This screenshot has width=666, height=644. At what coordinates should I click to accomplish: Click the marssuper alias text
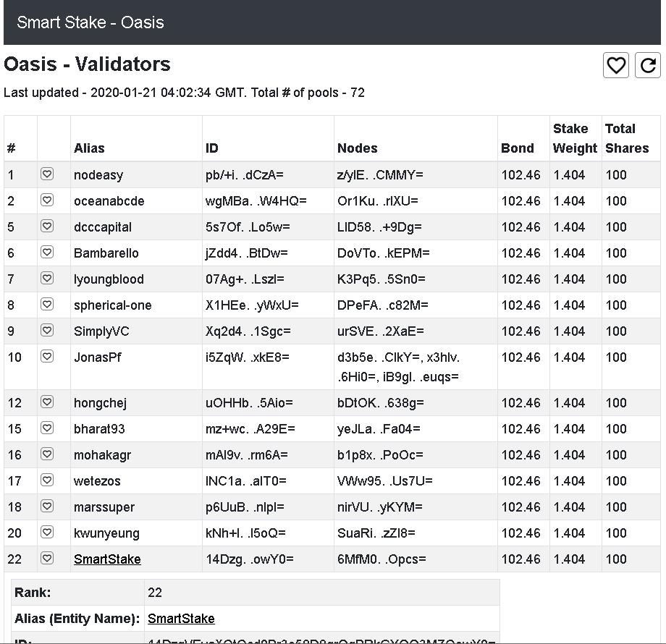[x=104, y=507]
